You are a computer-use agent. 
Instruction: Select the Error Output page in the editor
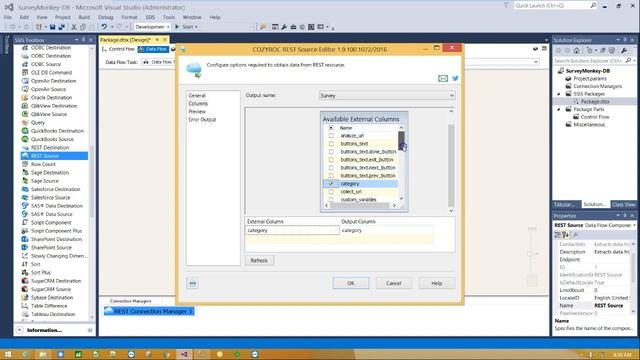point(202,120)
